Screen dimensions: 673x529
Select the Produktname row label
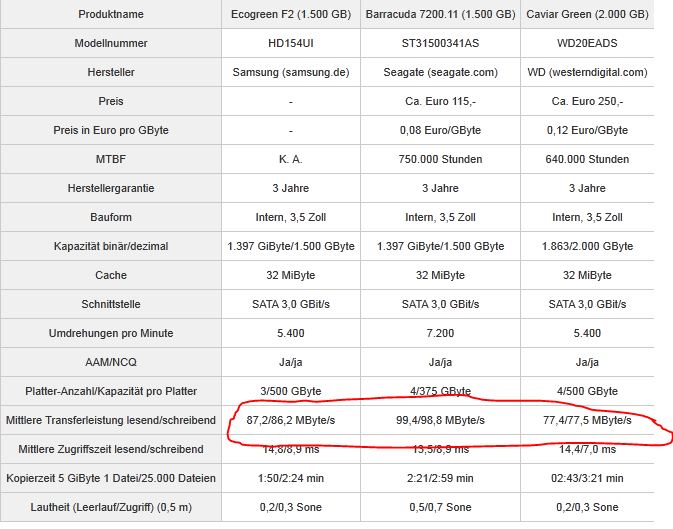111,15
